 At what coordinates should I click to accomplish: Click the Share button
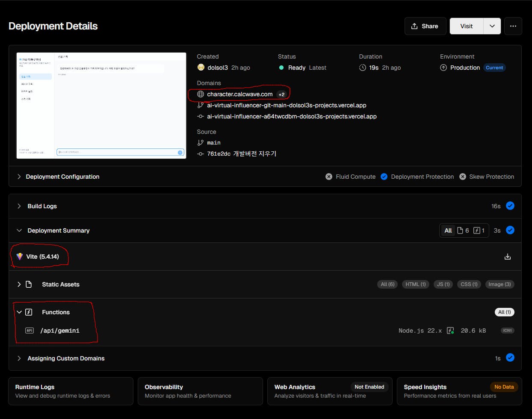(425, 26)
